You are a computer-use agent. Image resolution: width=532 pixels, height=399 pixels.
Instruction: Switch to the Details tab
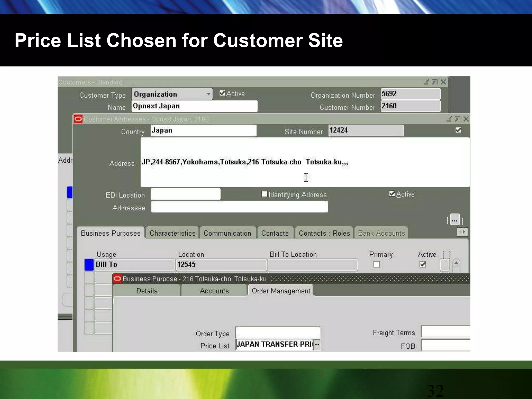(147, 291)
